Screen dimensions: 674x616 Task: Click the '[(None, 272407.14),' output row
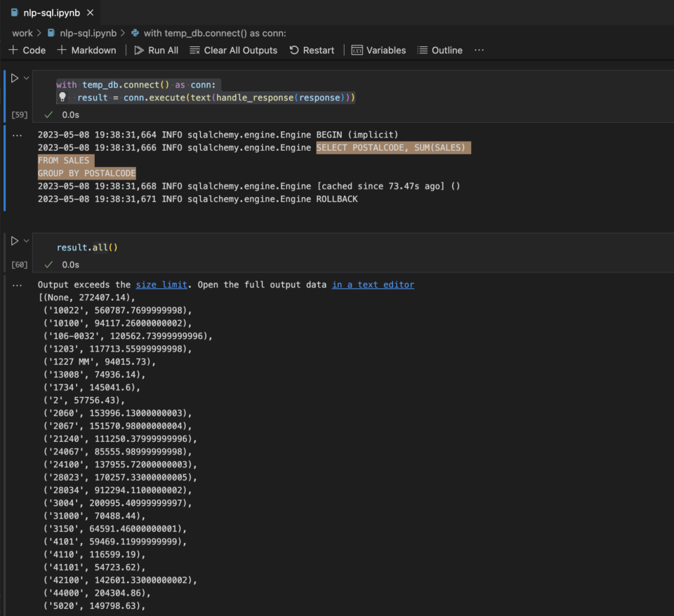click(86, 297)
